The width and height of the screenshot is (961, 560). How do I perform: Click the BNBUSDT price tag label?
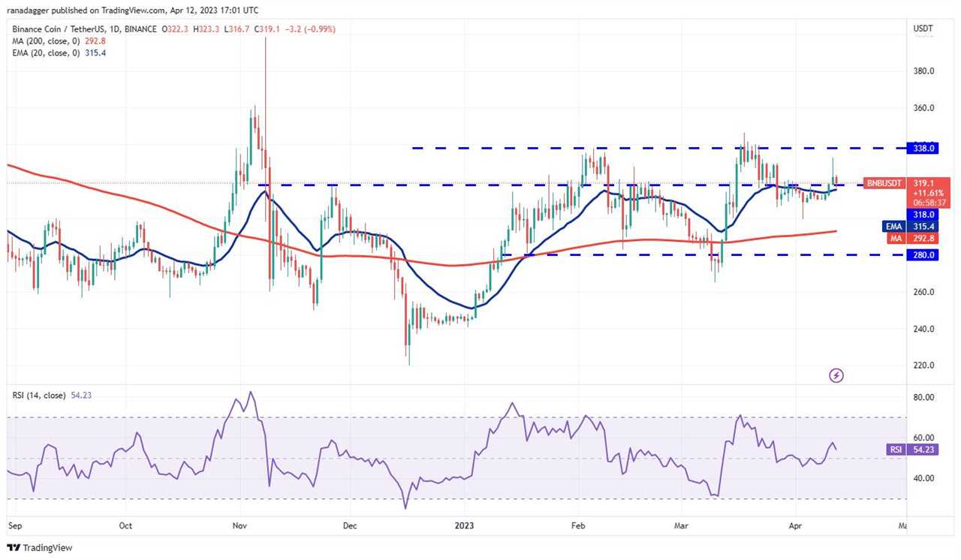[885, 182]
